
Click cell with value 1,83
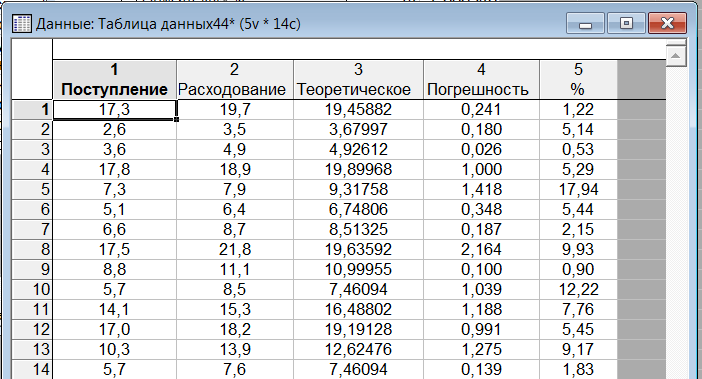tap(578, 370)
